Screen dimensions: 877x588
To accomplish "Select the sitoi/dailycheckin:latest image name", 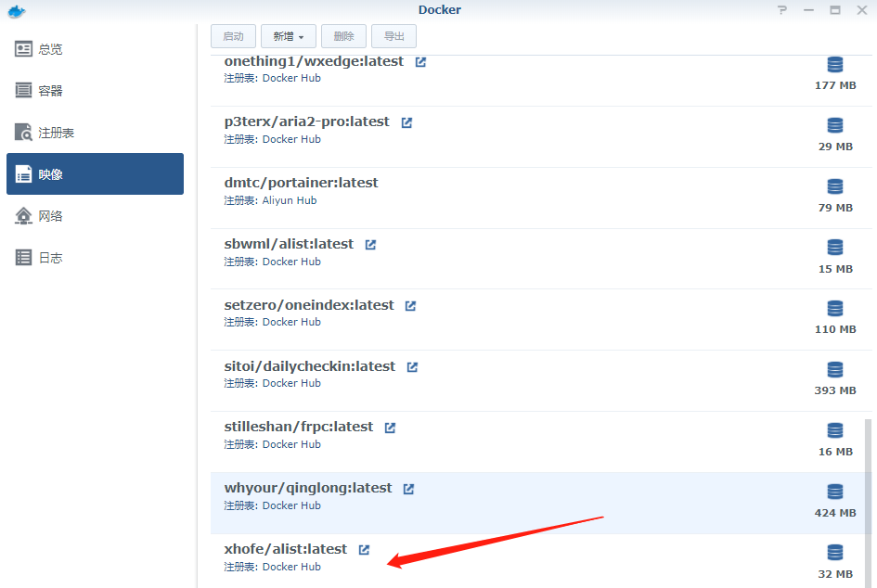I will (309, 366).
